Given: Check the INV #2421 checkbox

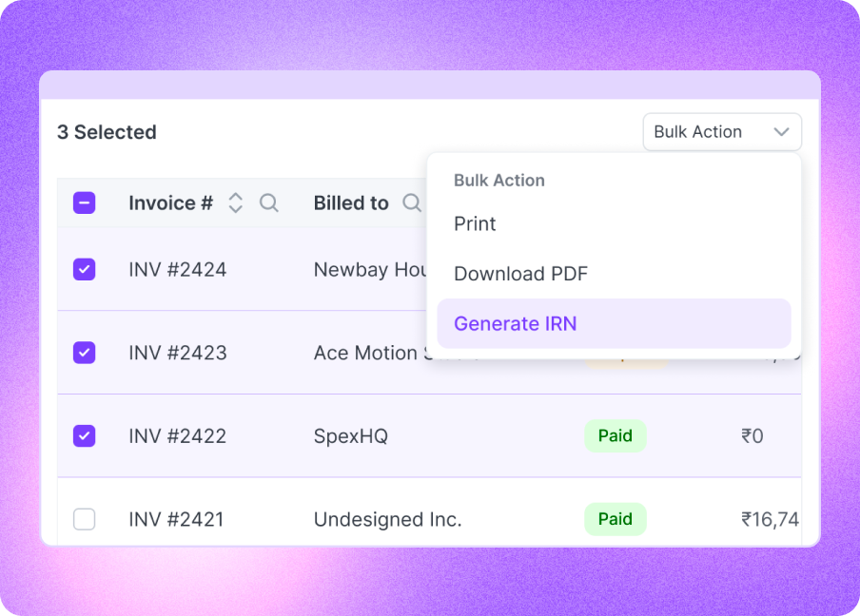Looking at the screenshot, I should coord(84,519).
